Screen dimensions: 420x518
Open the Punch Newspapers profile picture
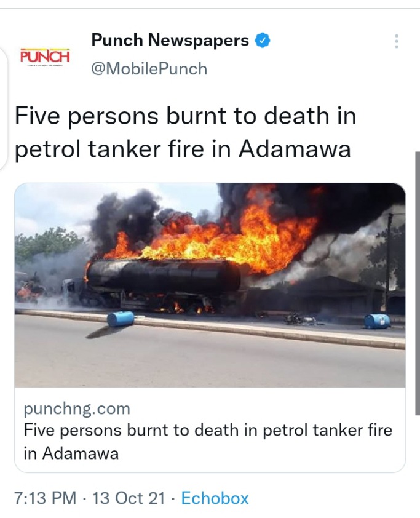point(45,57)
